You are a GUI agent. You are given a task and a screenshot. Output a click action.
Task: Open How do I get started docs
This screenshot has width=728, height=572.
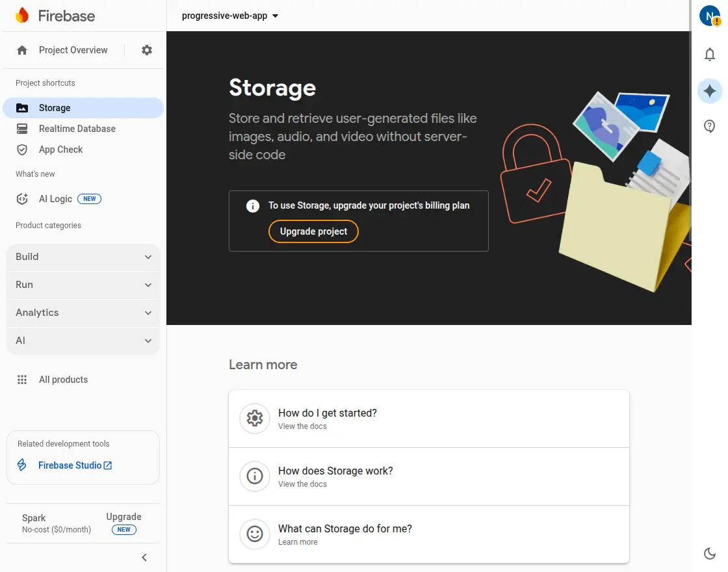click(428, 419)
